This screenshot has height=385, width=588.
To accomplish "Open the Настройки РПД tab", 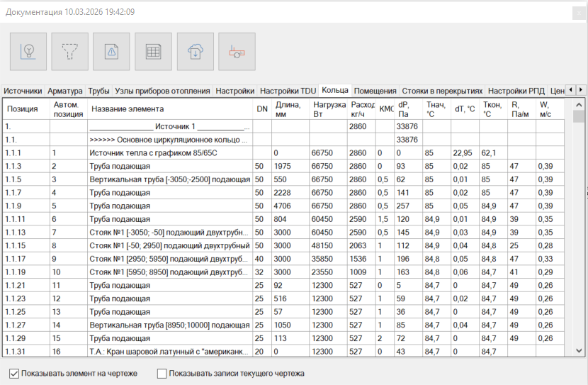I will (516, 91).
